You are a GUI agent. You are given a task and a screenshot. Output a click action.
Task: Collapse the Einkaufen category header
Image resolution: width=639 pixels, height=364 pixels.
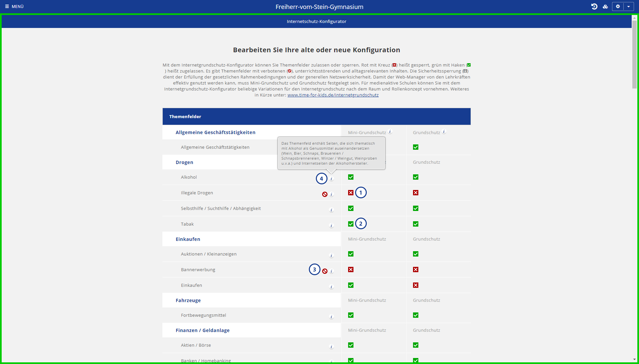pos(188,239)
